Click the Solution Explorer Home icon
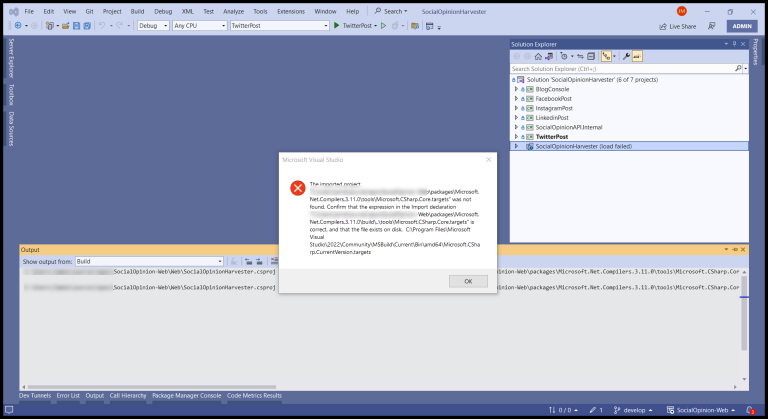This screenshot has width=768, height=419. (x=538, y=56)
